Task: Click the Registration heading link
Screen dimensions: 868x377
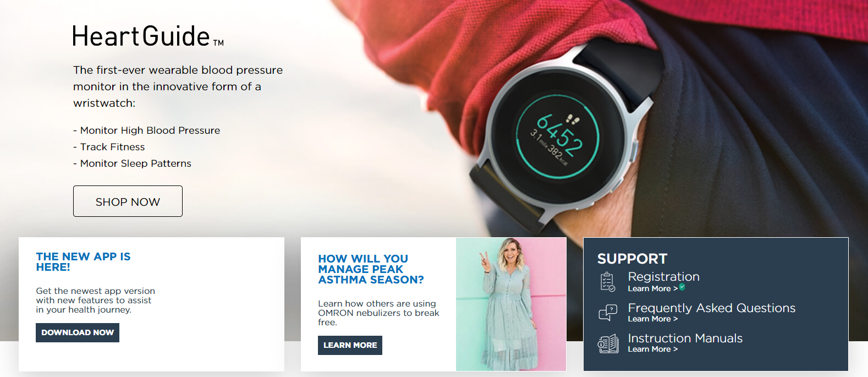Action: (x=663, y=277)
